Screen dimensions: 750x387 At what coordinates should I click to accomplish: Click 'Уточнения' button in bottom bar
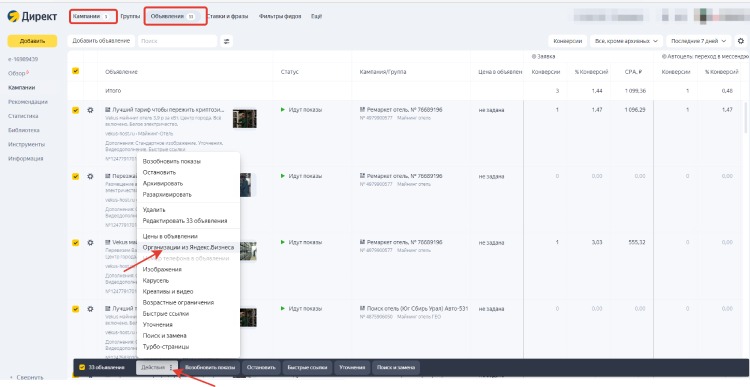point(352,367)
